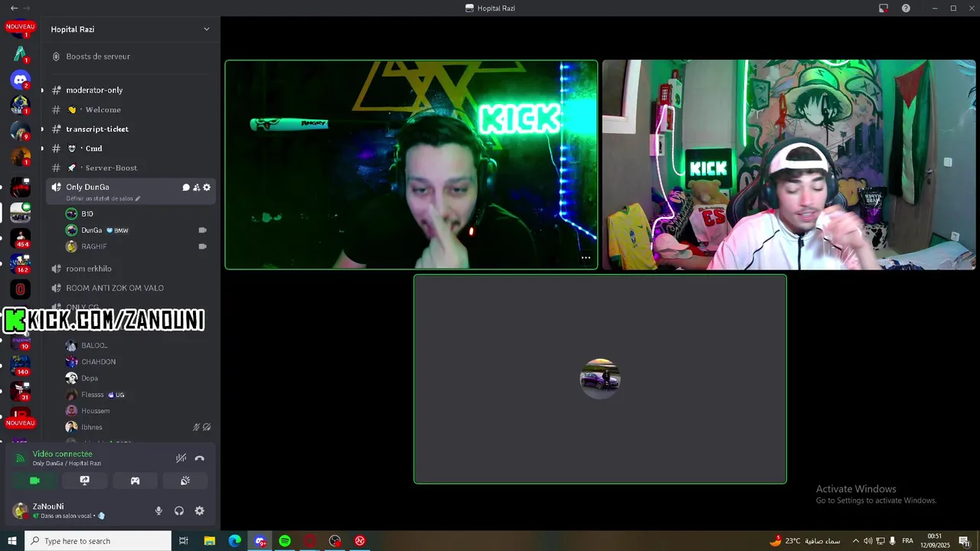The height and width of the screenshot is (551, 980).
Task: Toggle noise suppression in voice panel
Action: click(181, 458)
